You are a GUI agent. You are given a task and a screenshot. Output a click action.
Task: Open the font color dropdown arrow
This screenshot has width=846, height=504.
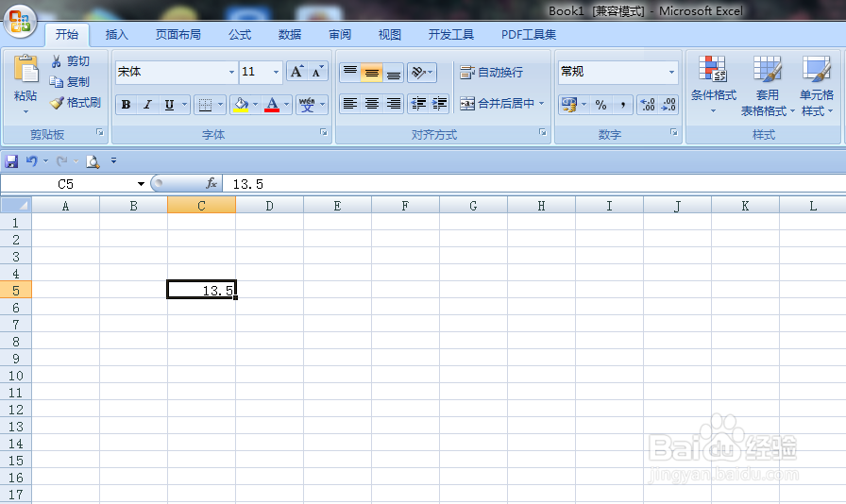coord(286,105)
